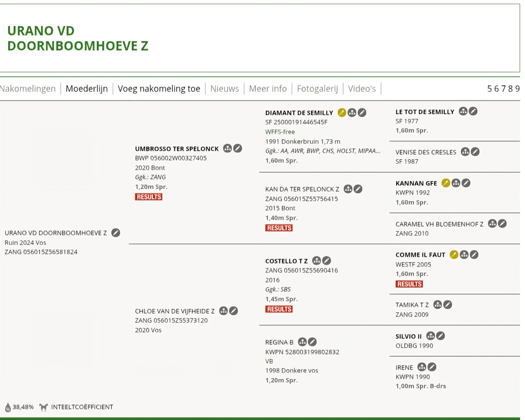Open the Fotogalerij tab
Viewport: 525px width, 420px height.
point(317,89)
